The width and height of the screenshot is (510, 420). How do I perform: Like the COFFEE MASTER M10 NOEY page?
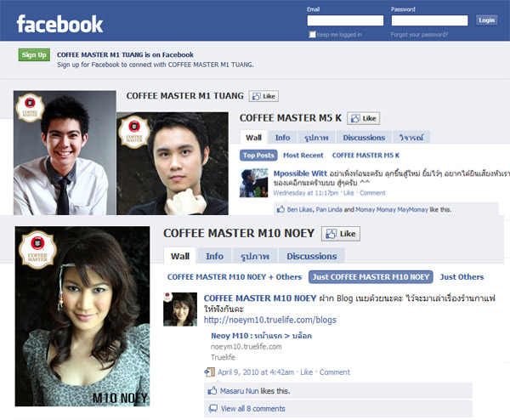point(341,234)
